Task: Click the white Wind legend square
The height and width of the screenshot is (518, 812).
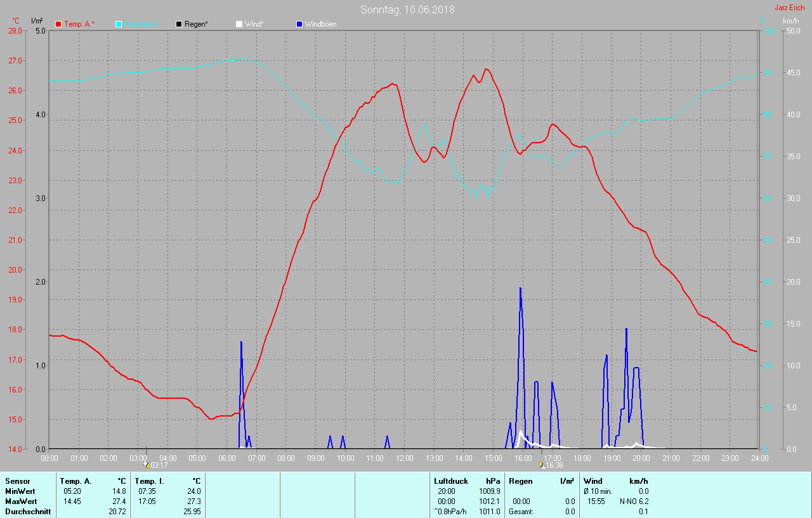Action: click(239, 24)
